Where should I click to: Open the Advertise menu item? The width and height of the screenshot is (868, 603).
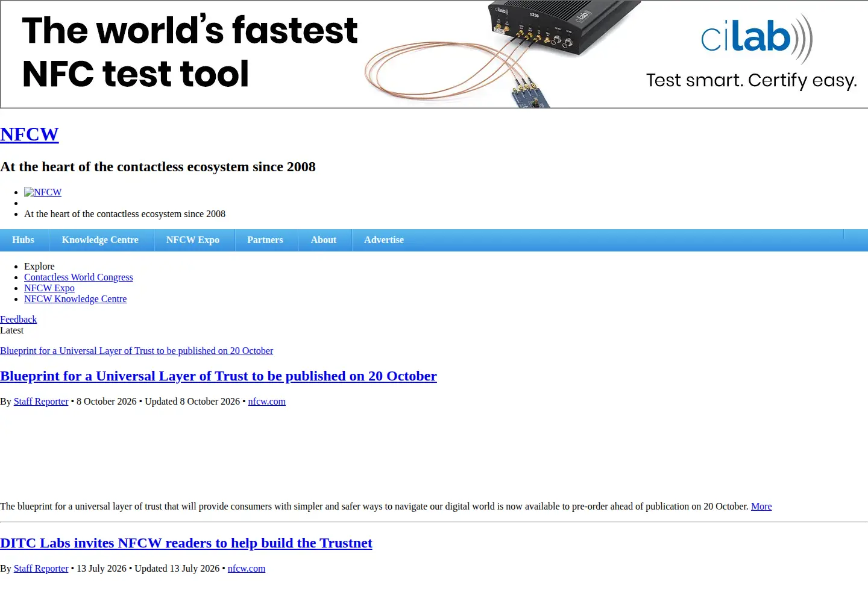(384, 240)
